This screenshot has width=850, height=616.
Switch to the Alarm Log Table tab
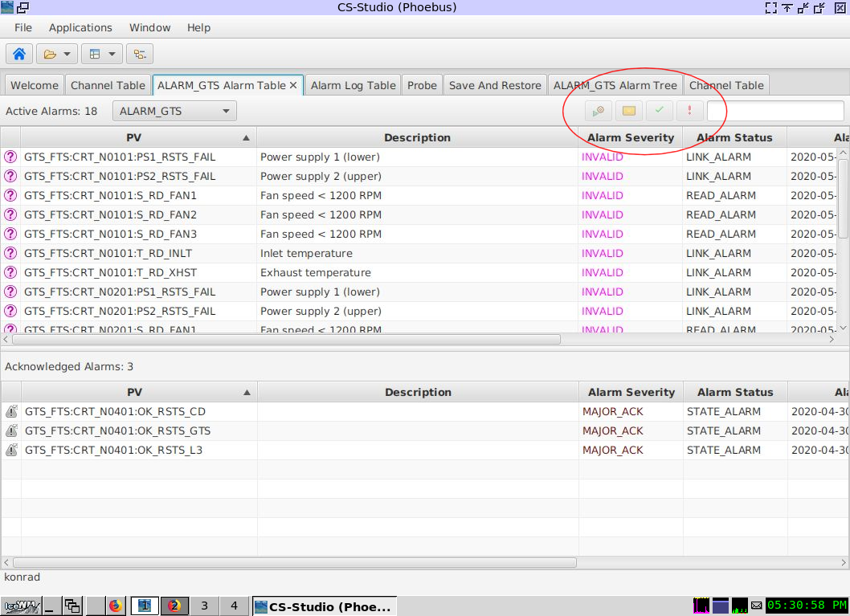[x=352, y=84]
